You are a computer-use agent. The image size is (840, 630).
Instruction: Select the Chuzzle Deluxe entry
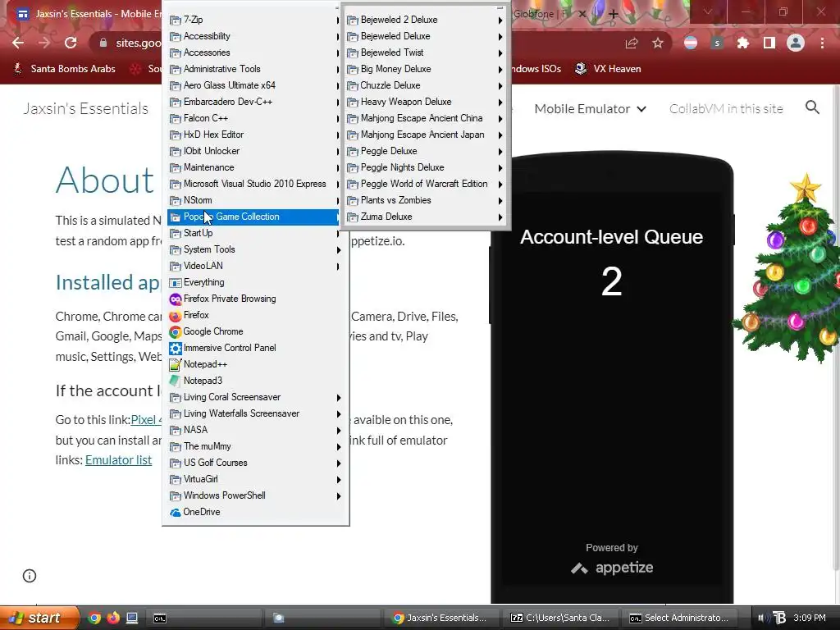click(426, 85)
